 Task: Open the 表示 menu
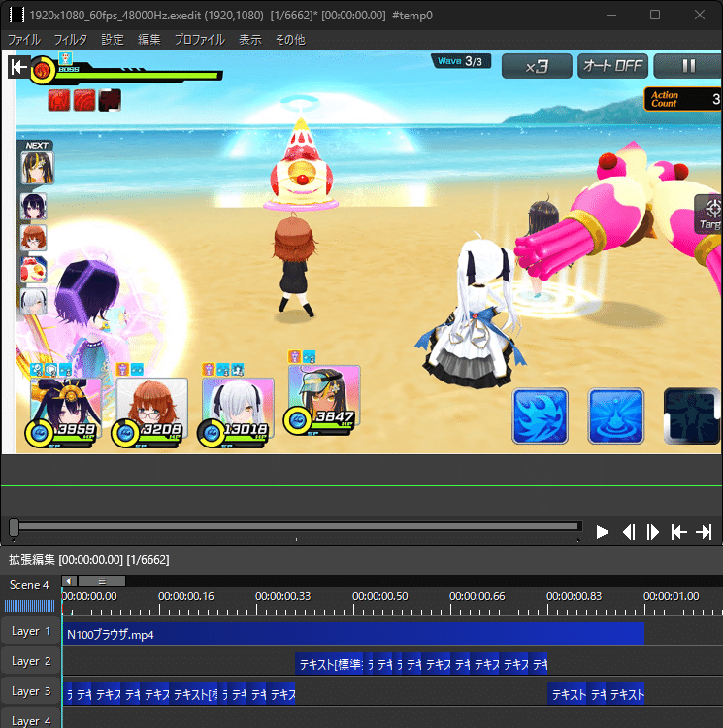(250, 40)
